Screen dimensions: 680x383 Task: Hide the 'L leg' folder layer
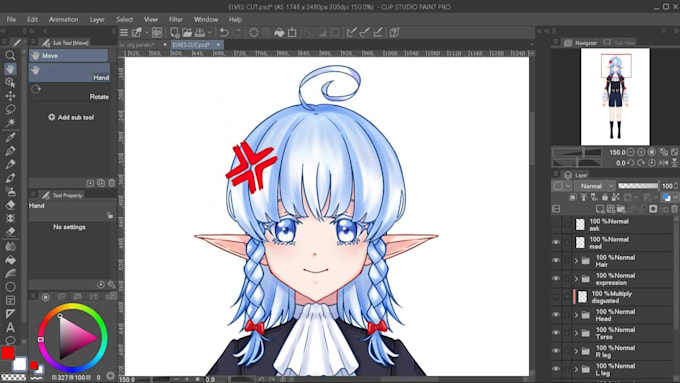(x=556, y=370)
